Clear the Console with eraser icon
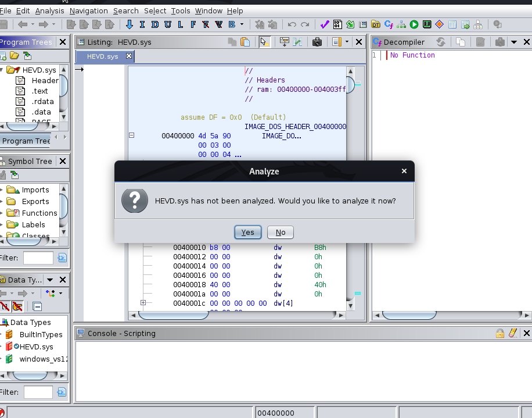This screenshot has height=418, width=532. coord(513,333)
